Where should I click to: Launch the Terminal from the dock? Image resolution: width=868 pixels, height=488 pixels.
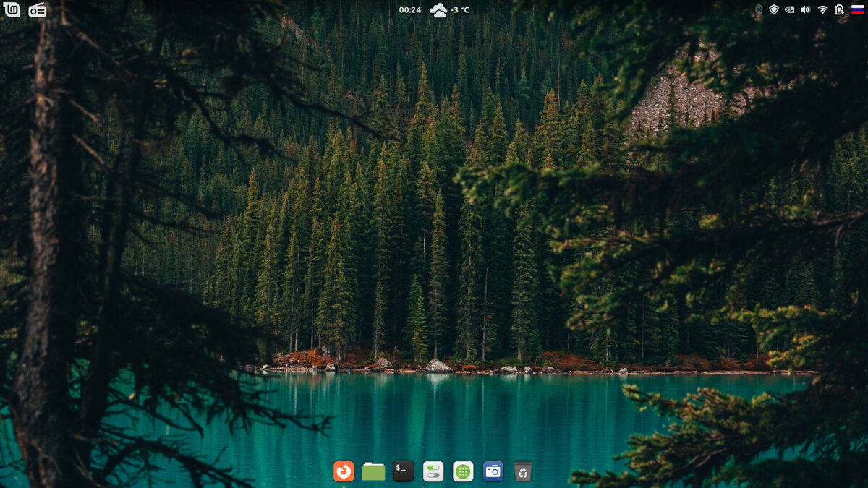[x=404, y=471]
